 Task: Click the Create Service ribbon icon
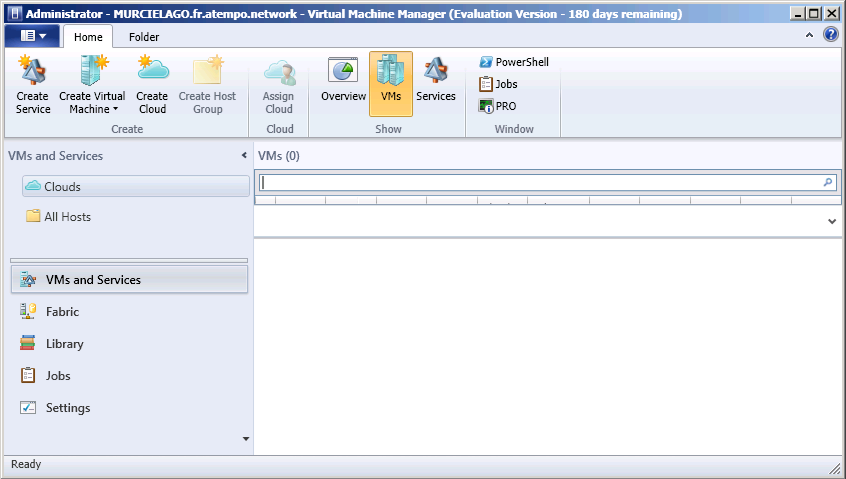point(32,84)
